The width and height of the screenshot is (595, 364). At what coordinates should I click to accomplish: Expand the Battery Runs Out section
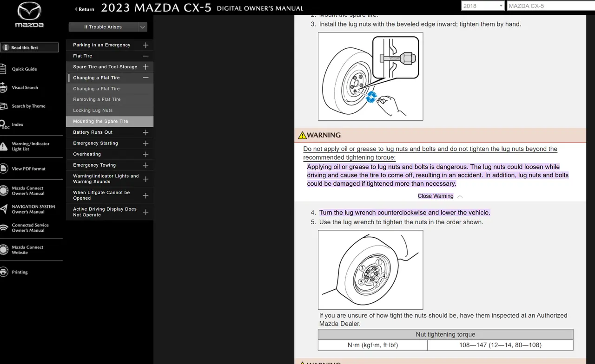pos(145,132)
